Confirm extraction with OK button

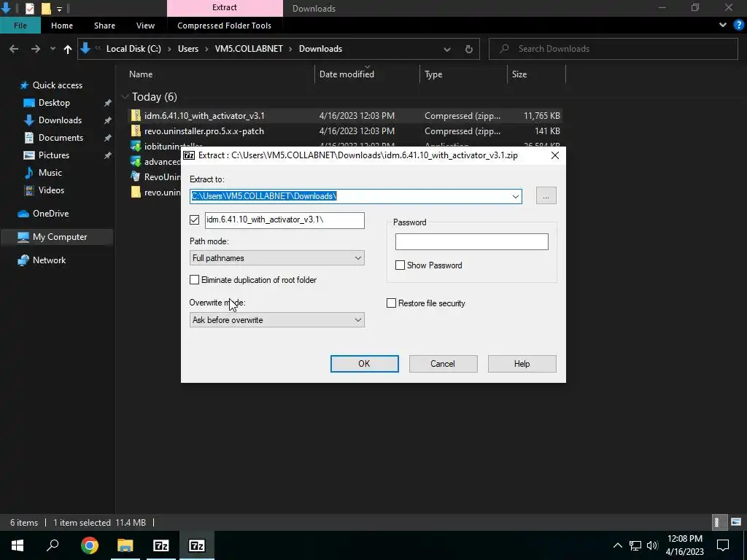[x=365, y=364]
